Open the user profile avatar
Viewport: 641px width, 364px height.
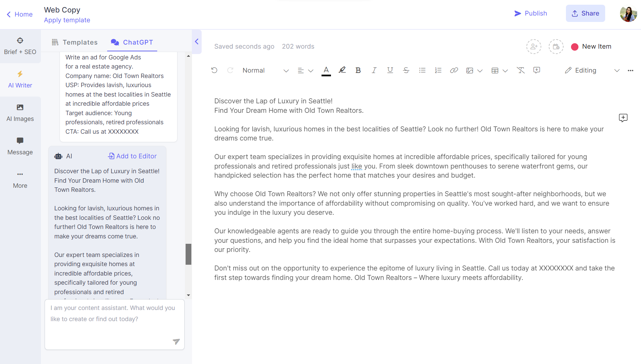pos(628,14)
